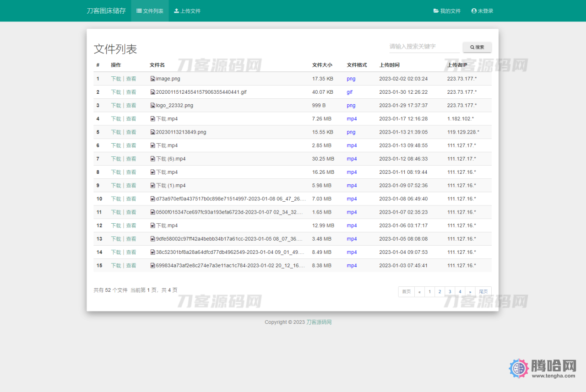The height and width of the screenshot is (392, 586).
Task: Select page 1 in pagination
Action: click(x=430, y=292)
